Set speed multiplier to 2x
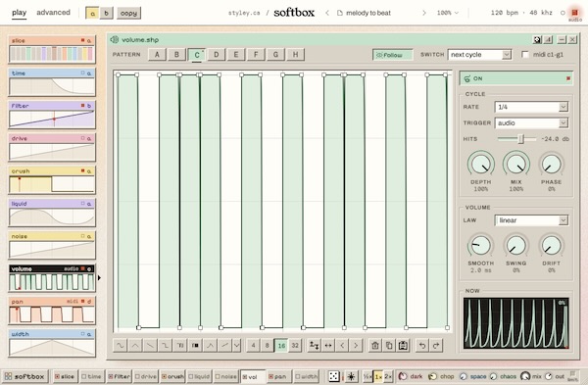The height and width of the screenshot is (385, 588). click(x=388, y=376)
